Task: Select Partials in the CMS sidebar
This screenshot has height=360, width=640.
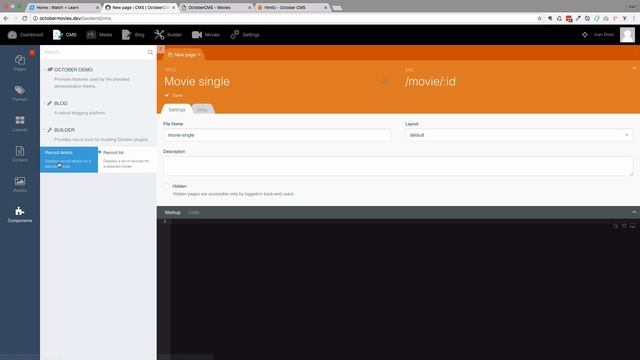Action: click(x=20, y=93)
